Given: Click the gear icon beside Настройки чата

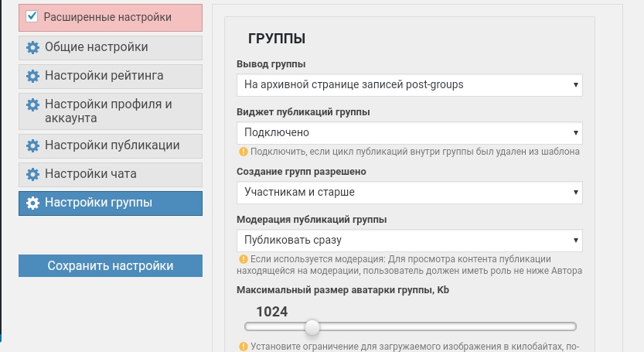Looking at the screenshot, I should click(32, 174).
